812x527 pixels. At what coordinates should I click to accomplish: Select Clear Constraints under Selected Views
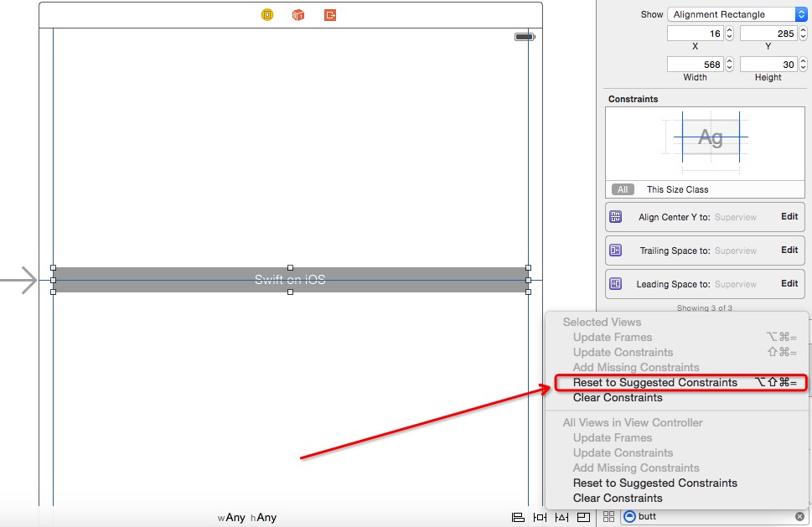[x=618, y=398]
